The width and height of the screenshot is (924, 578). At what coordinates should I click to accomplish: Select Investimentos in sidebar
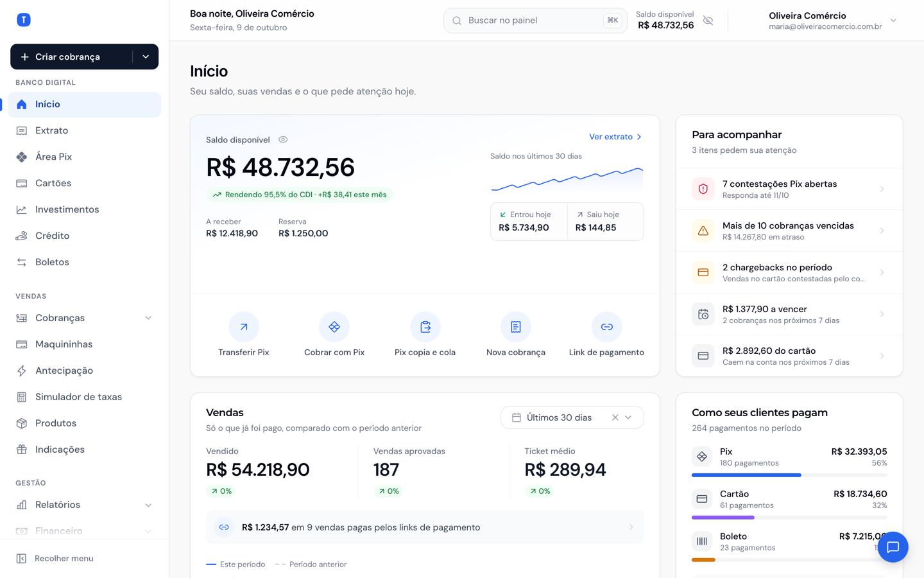[x=85, y=209]
